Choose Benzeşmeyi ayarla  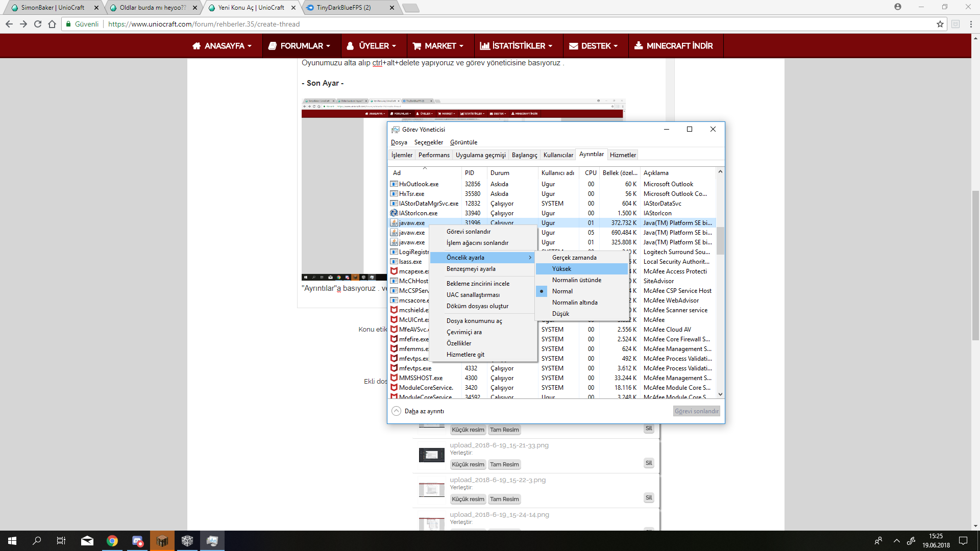(483, 269)
